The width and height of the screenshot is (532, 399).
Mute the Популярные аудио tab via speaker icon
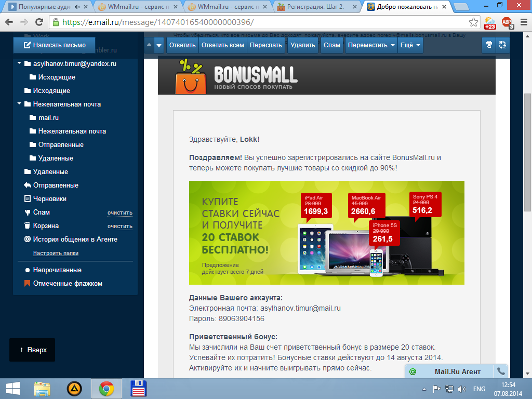pyautogui.click(x=77, y=6)
